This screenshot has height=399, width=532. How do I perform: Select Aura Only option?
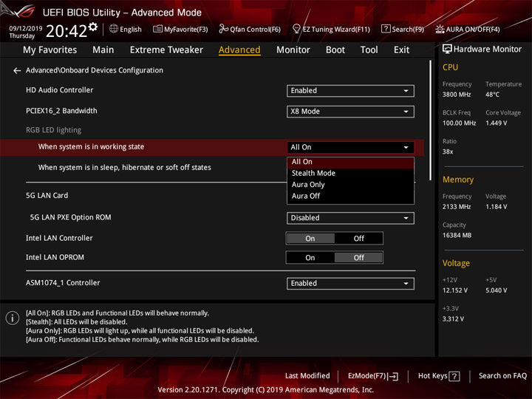[350, 185]
